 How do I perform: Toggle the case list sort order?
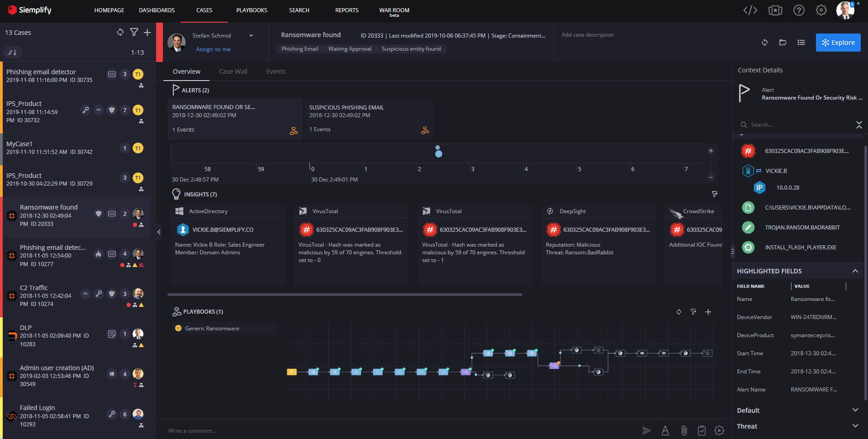coord(13,52)
